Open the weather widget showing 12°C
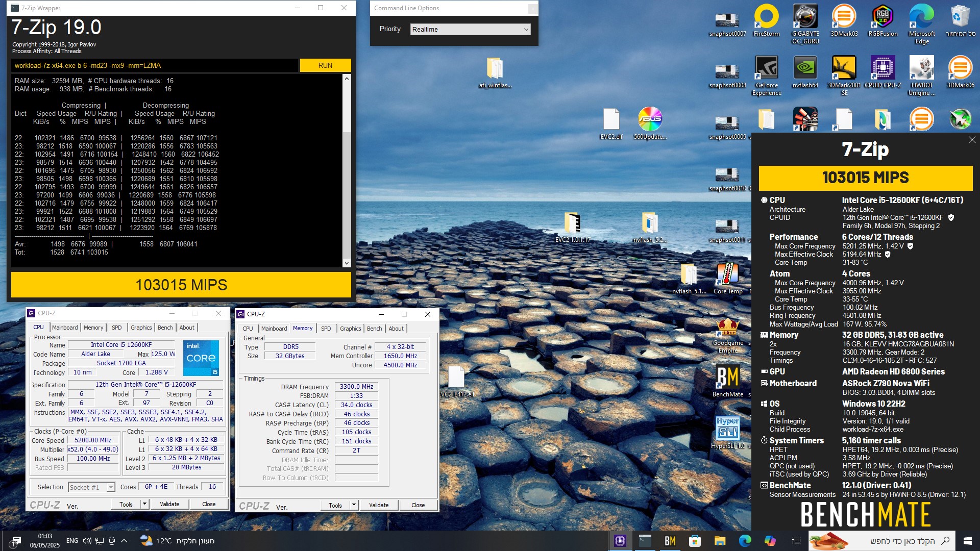The image size is (980, 551). click(x=177, y=540)
